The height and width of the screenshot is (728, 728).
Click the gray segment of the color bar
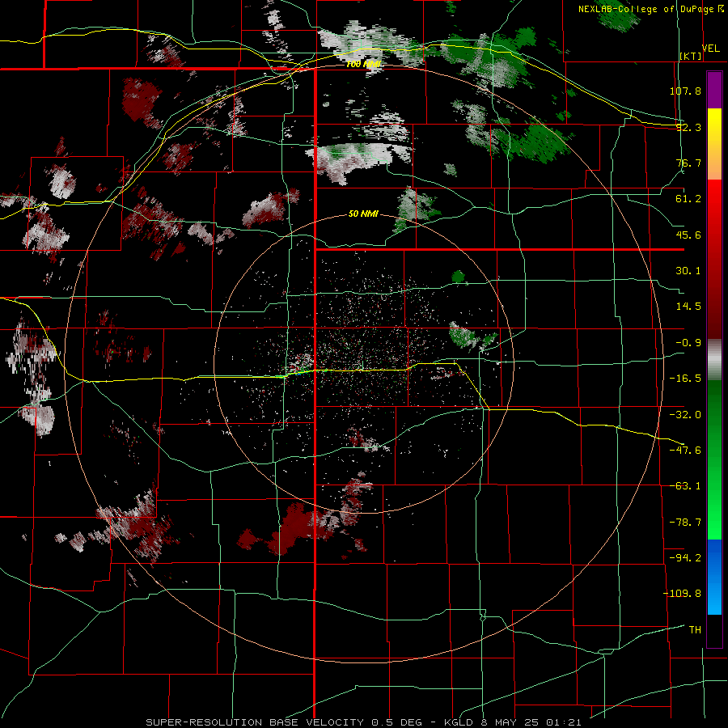coord(714,361)
